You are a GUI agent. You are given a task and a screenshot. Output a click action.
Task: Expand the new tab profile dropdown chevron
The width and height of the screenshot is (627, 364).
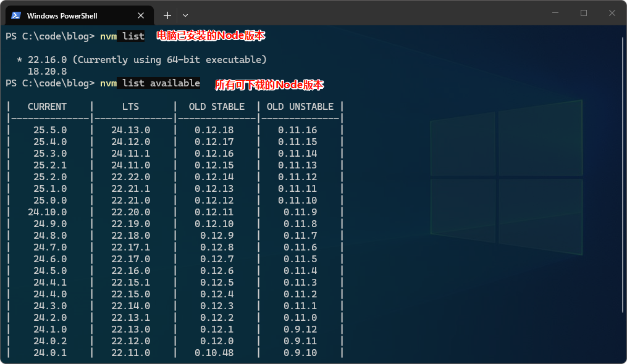point(185,15)
